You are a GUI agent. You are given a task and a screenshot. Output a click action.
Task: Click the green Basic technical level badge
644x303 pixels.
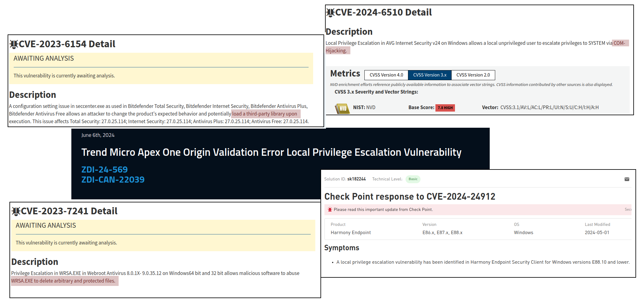[413, 179]
